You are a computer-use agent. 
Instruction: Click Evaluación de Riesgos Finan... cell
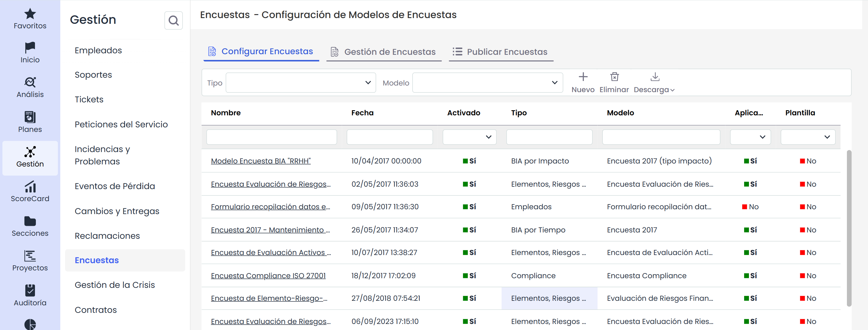660,298
